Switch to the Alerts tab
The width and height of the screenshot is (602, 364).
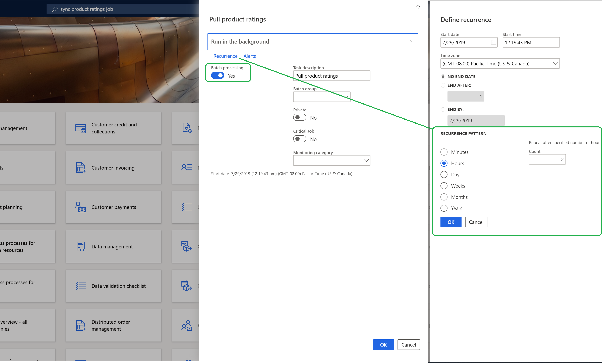249,56
